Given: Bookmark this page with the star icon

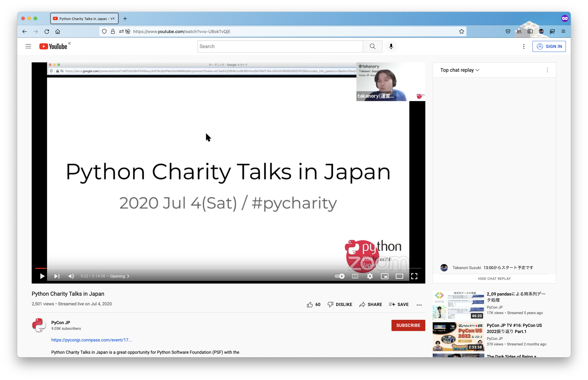Looking at the screenshot, I should [x=461, y=31].
